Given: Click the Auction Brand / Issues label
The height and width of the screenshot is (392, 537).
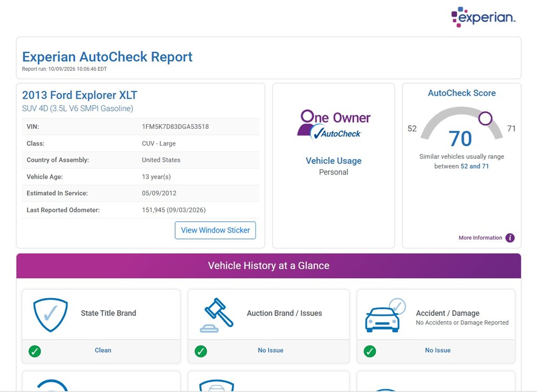Looking at the screenshot, I should 284,313.
